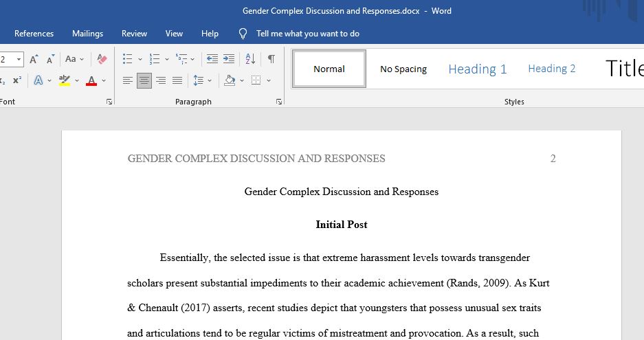Apply No Spacing style
644x340 pixels.
[x=403, y=69]
